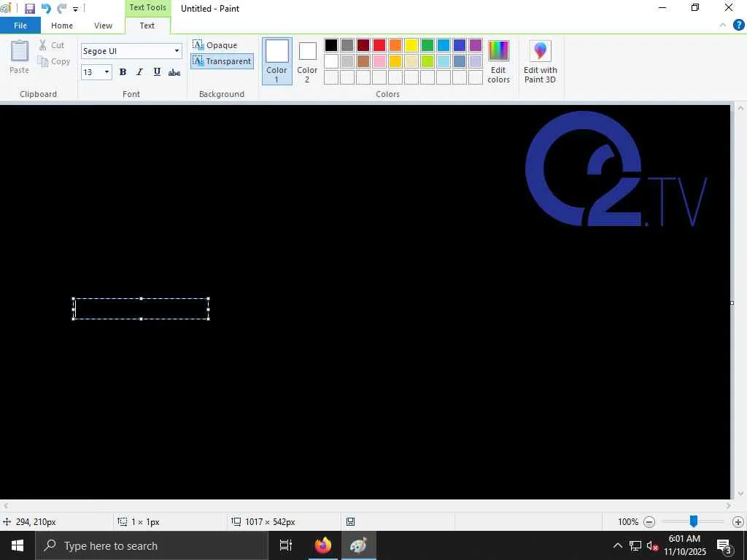Click the zoom in plus button
The width and height of the screenshot is (747, 560).
[738, 522]
